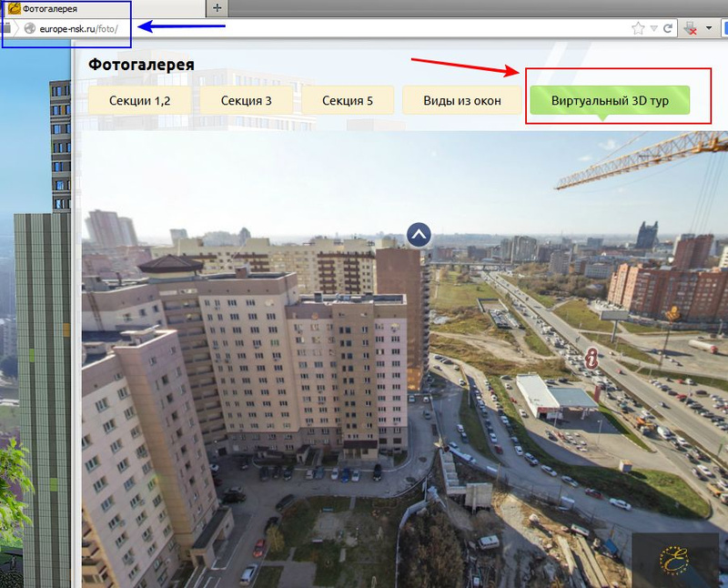Reload the page using the refresh icon
This screenshot has width=728, height=588.
tap(668, 29)
